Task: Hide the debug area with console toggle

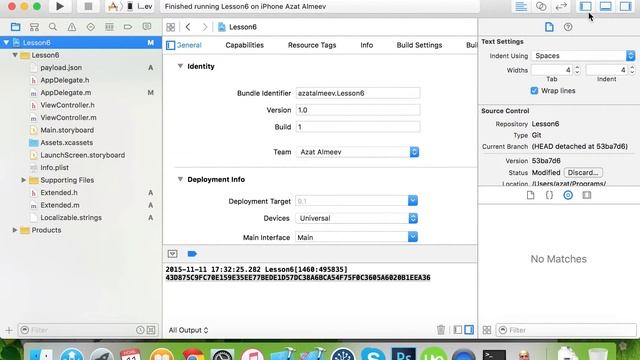Action: pyautogui.click(x=173, y=254)
